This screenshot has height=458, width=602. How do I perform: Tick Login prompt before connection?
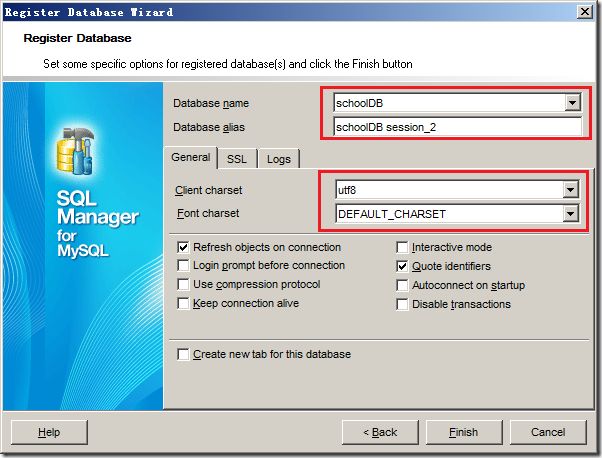[183, 265]
